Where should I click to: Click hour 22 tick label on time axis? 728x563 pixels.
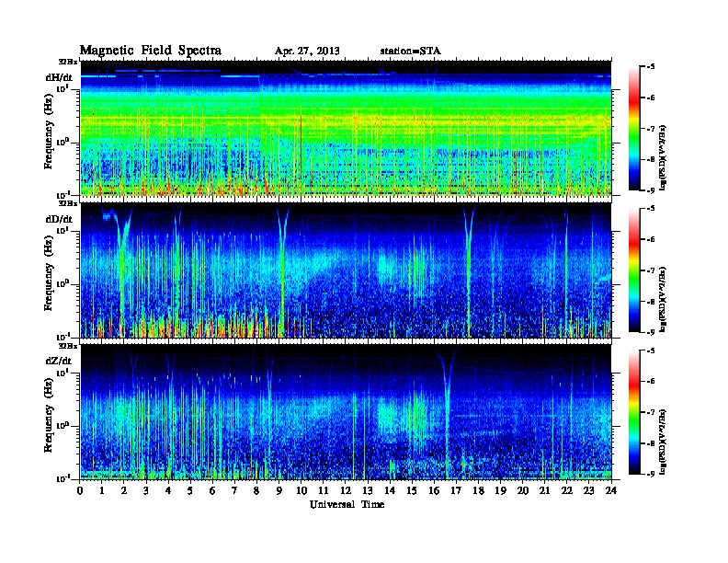(x=567, y=490)
